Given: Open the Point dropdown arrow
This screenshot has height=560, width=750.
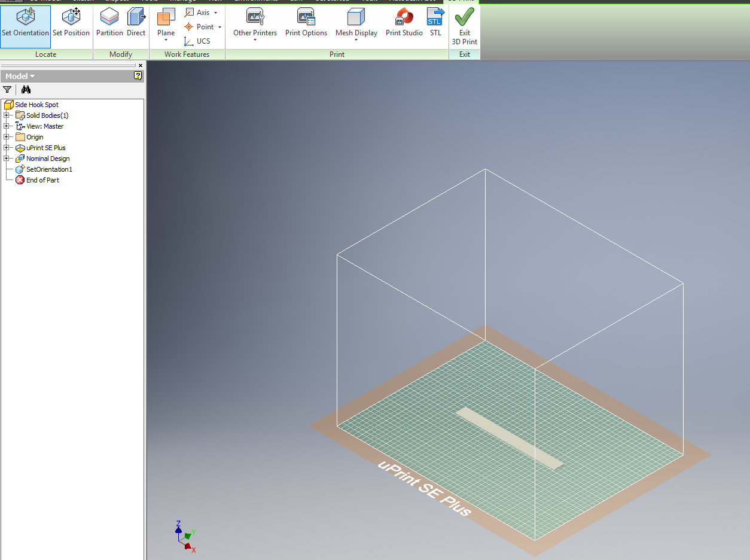Looking at the screenshot, I should tap(219, 27).
